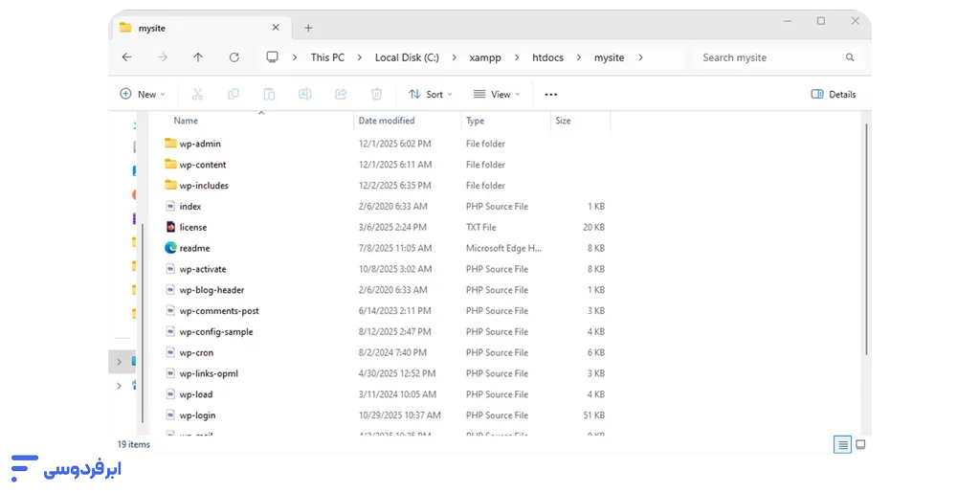Click the TXT File type cell
This screenshot has height=493, width=980.
click(x=480, y=227)
